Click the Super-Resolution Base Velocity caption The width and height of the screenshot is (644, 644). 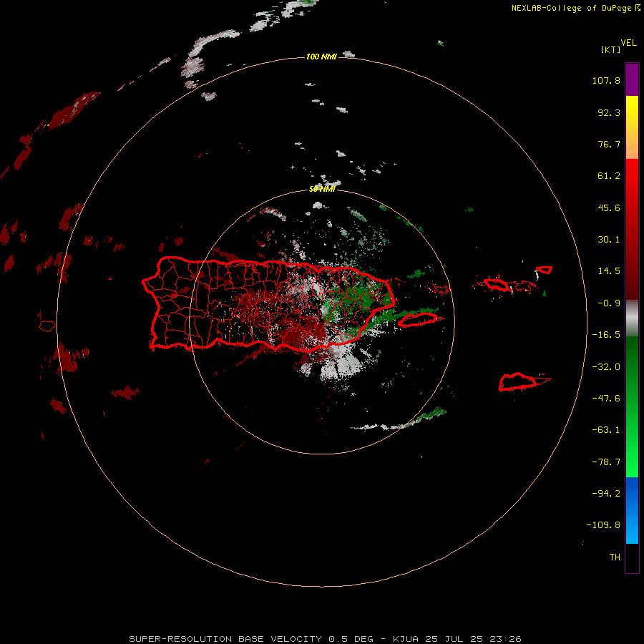(x=325, y=639)
